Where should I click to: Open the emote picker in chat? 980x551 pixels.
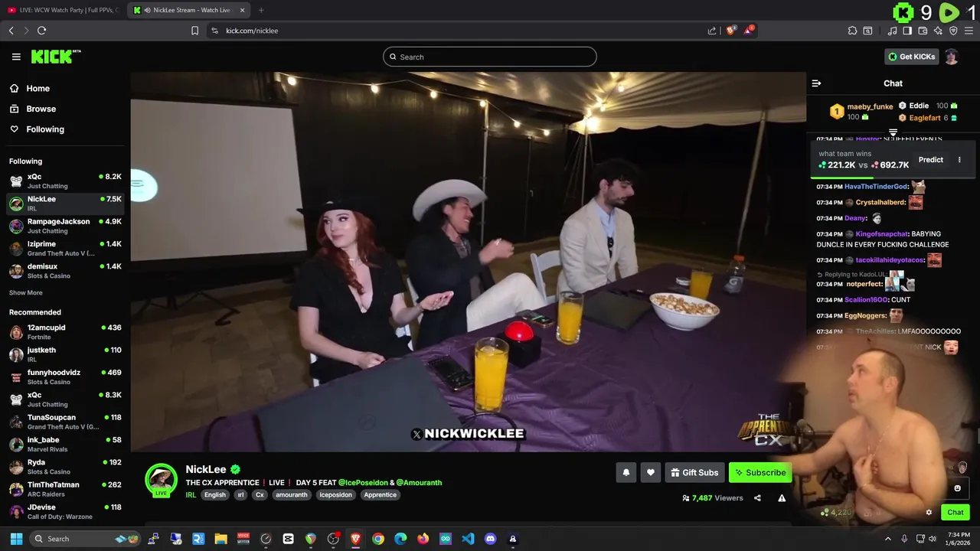pos(957,488)
